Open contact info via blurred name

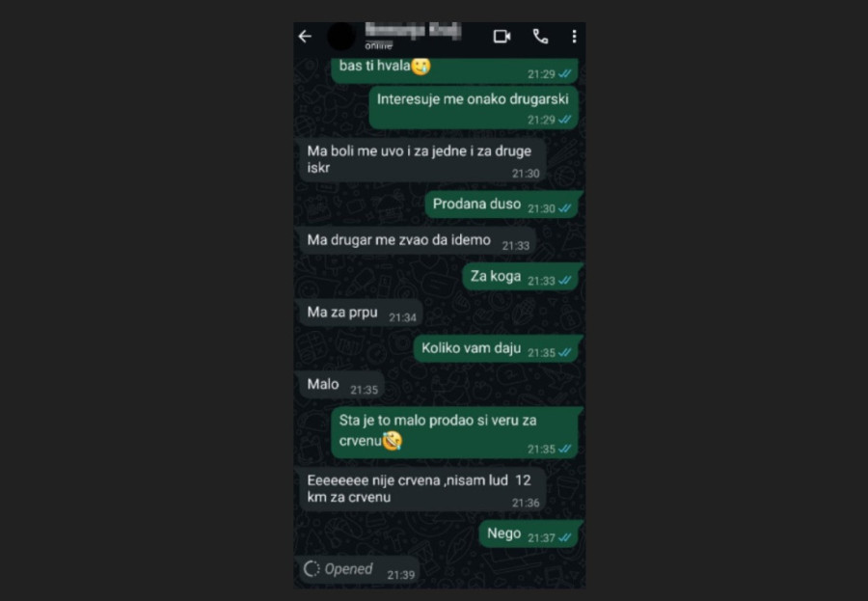coord(413,31)
